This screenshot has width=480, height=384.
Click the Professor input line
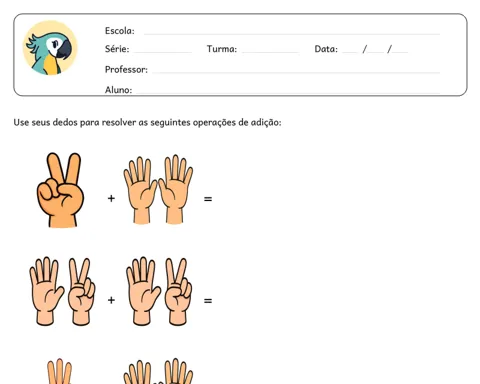click(x=296, y=72)
